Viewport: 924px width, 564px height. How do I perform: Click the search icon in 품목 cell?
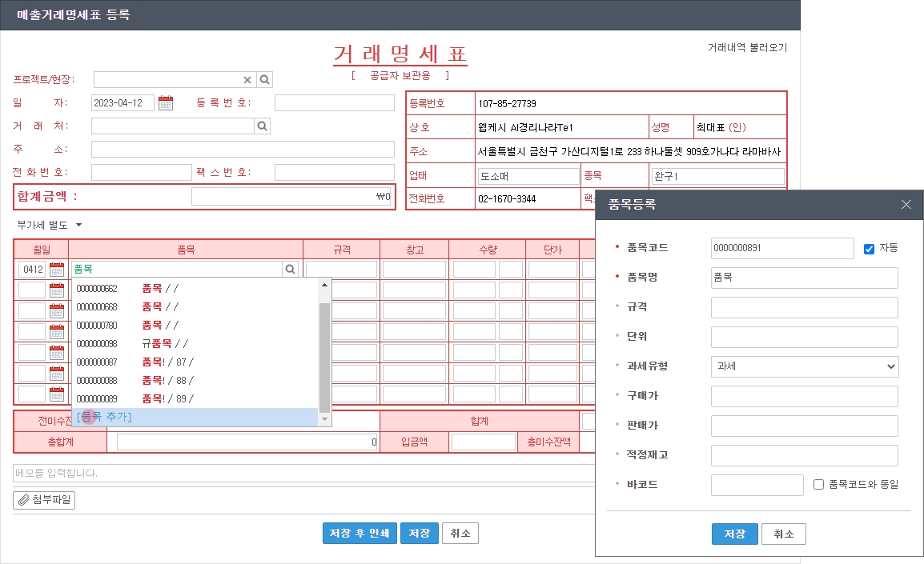pos(291,270)
